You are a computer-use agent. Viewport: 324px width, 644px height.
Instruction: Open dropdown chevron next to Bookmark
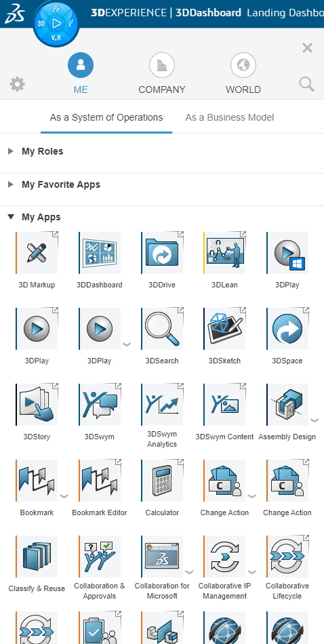64,496
